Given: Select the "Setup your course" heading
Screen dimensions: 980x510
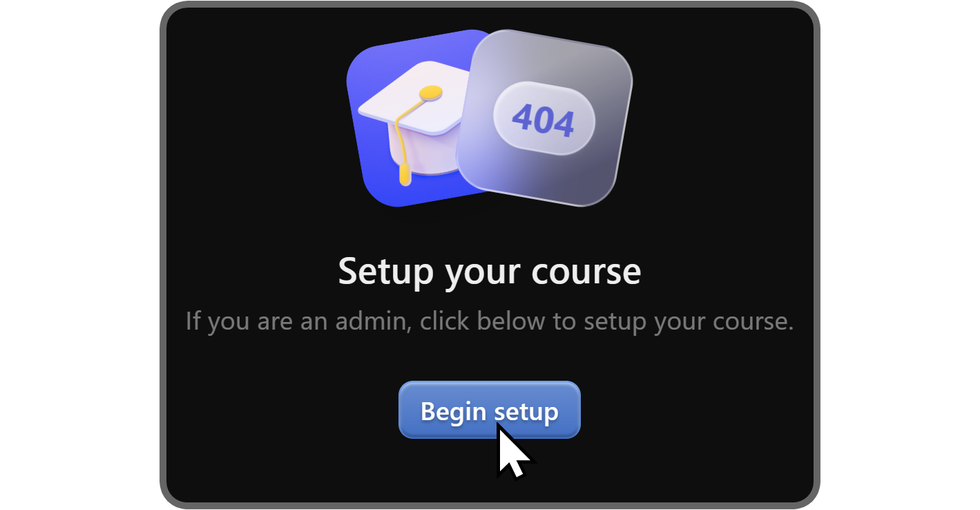Looking at the screenshot, I should [x=489, y=272].
